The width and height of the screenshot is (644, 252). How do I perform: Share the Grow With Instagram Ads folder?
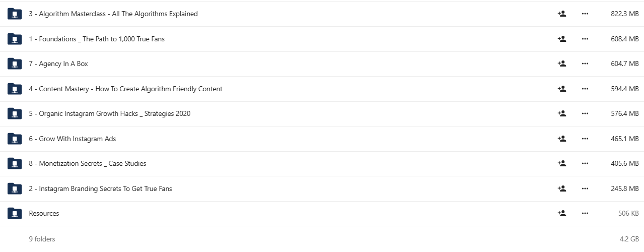click(562, 139)
